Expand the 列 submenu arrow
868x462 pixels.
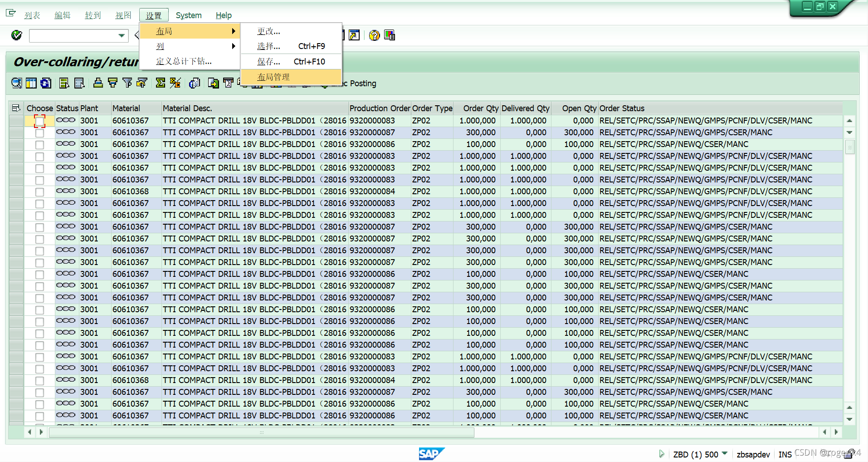coord(234,46)
